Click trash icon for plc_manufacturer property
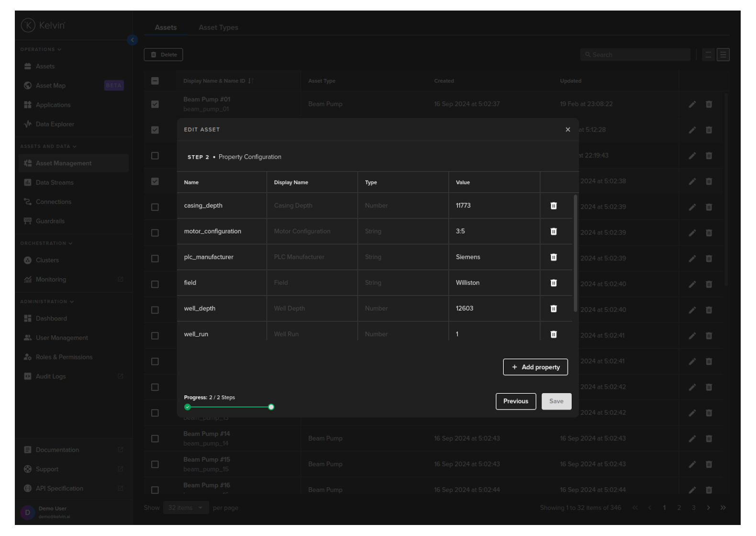This screenshot has height=536, width=756. point(554,257)
